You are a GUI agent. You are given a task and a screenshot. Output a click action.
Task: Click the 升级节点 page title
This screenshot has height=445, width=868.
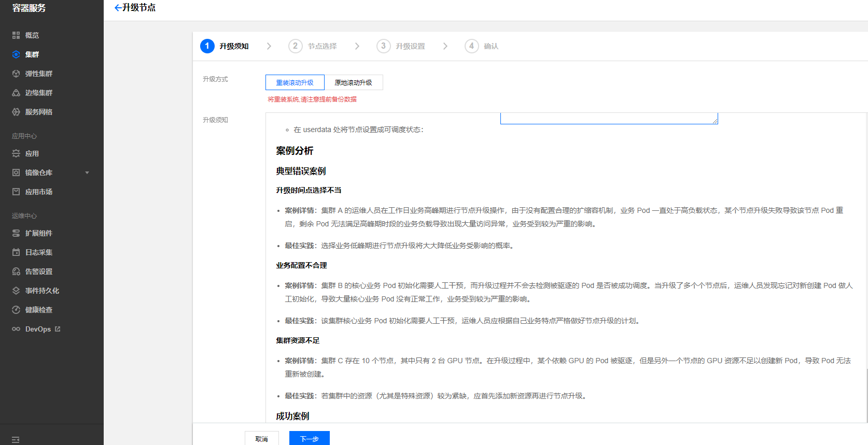tap(139, 8)
